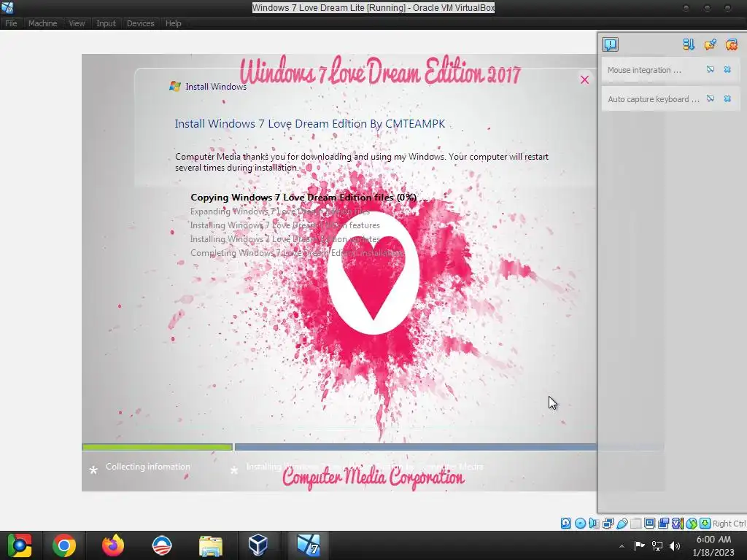Click the Right Ctrl host key label
Viewport: 747px width, 560px height.
pos(729,524)
